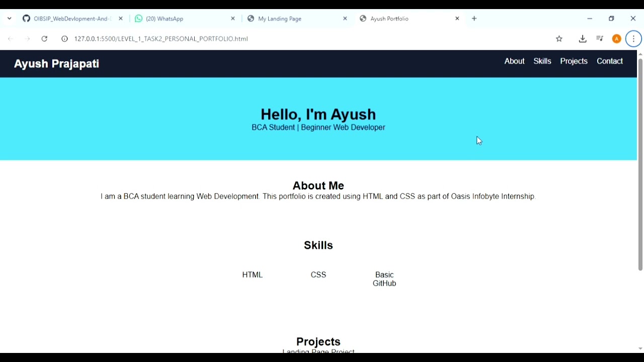Navigate to the Projects section link
This screenshot has height=362, width=644.
(574, 61)
